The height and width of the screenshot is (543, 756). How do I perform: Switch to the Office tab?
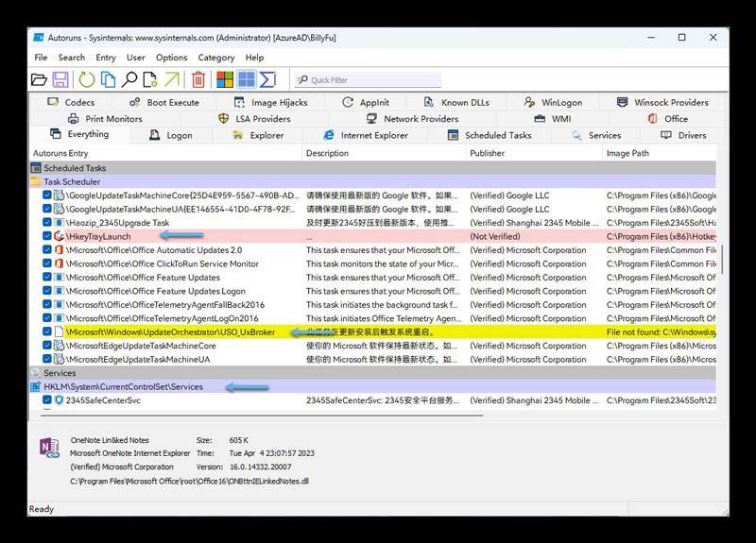coord(668,119)
